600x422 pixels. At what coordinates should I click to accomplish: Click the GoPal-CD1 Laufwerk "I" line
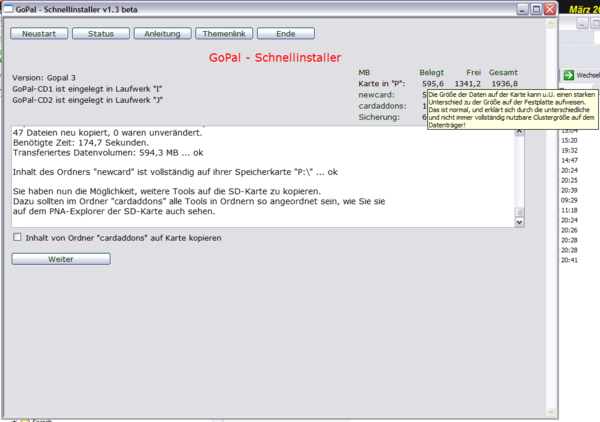point(87,89)
